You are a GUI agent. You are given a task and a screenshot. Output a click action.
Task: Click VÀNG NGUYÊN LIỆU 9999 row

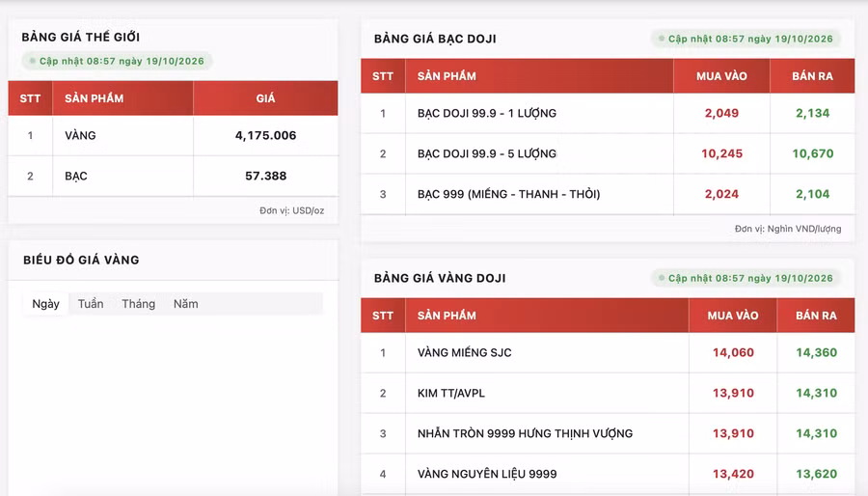[x=608, y=474]
